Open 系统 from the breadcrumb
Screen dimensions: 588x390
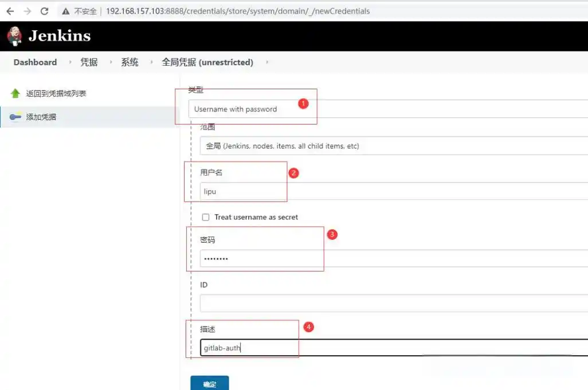[130, 62]
